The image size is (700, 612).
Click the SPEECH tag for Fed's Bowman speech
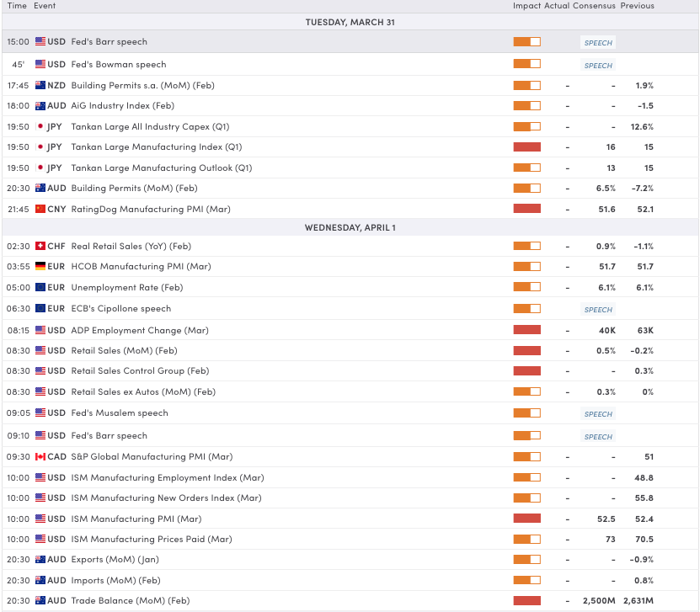click(x=598, y=65)
